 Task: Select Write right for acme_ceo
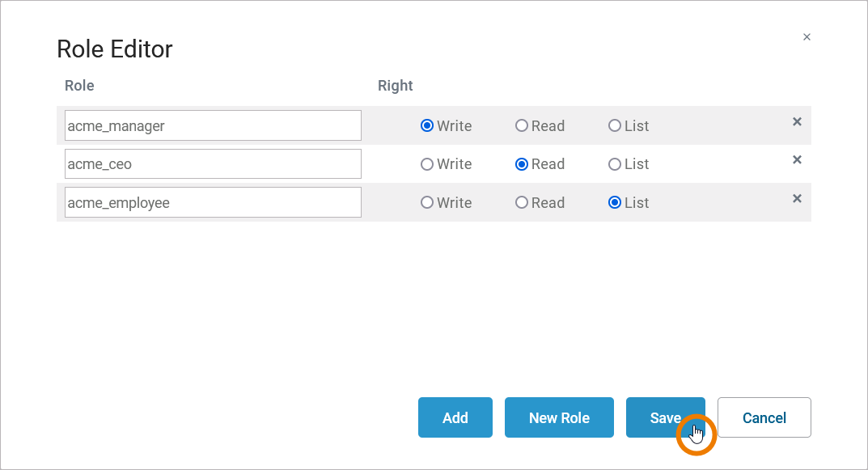(427, 164)
